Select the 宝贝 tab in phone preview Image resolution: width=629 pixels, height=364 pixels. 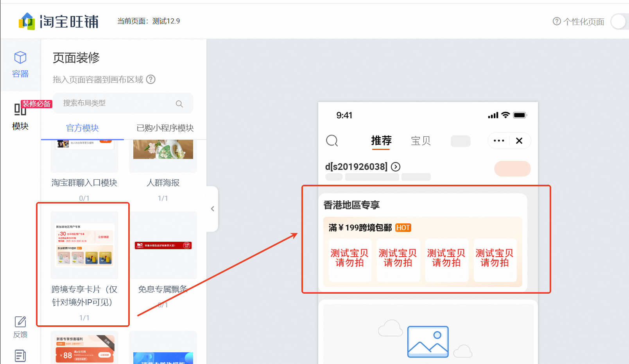[x=421, y=141]
